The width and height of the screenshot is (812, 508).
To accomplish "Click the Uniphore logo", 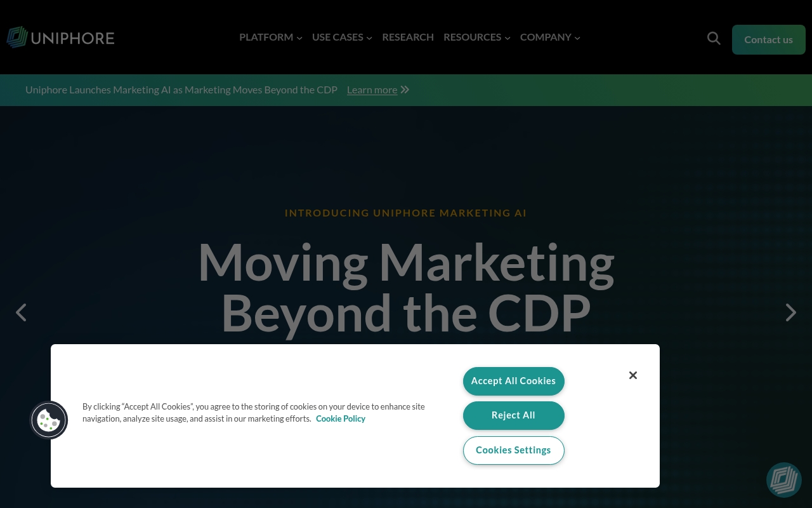I will (61, 37).
